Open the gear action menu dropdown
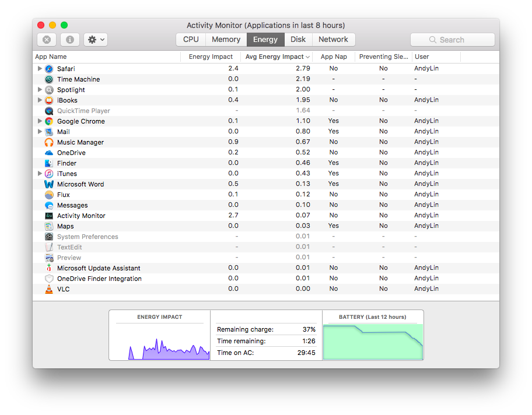This screenshot has height=415, width=532. pos(96,40)
